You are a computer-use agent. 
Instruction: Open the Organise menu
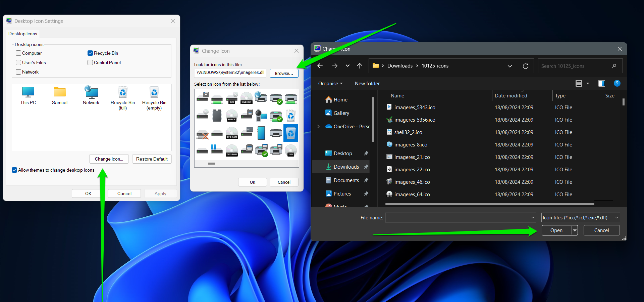[x=330, y=84]
